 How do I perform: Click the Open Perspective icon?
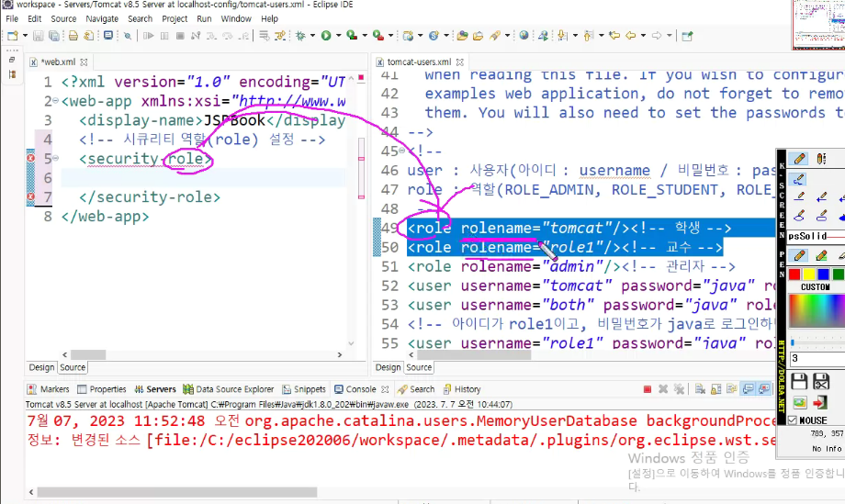click(687, 36)
